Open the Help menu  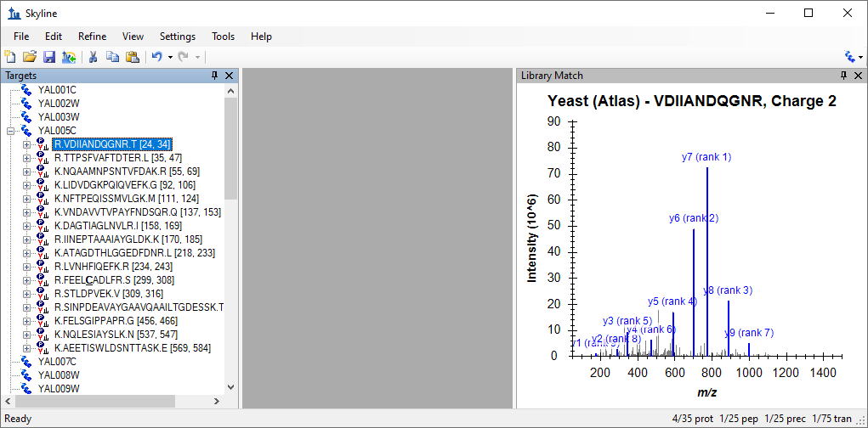261,37
